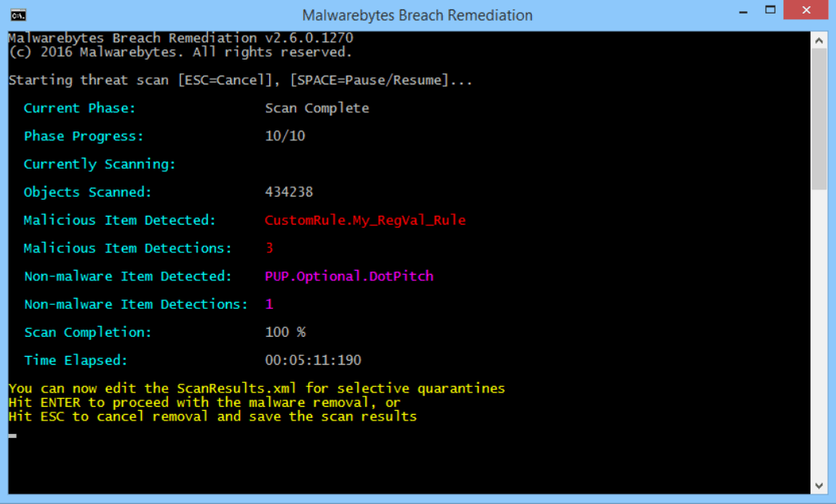The image size is (836, 504).
Task: Click the 'Malicious Item Detections:' label
Action: pos(127,248)
